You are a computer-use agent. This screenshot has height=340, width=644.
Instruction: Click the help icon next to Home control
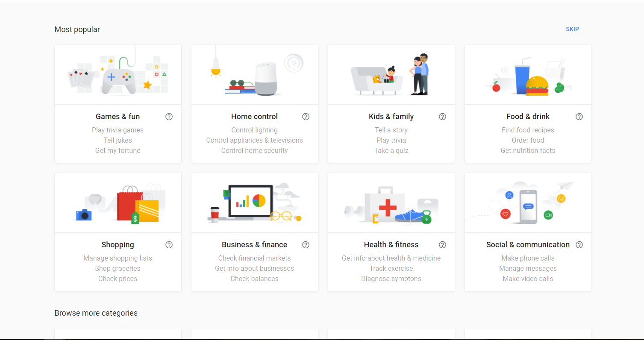tap(306, 116)
